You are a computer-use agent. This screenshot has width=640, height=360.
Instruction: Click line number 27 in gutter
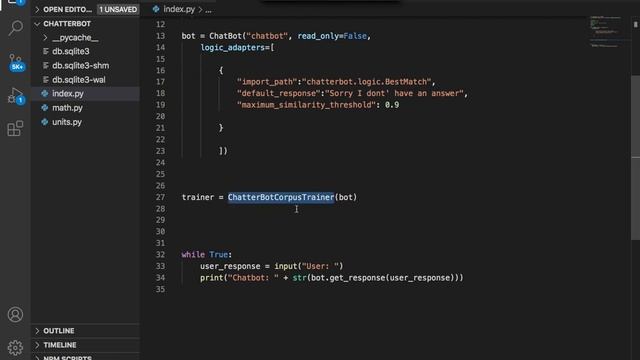coord(160,197)
